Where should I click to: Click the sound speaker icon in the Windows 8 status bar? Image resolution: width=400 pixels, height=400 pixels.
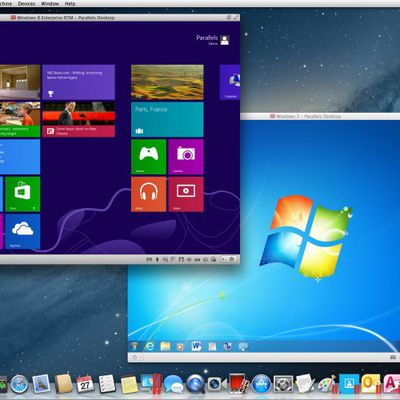(x=189, y=259)
